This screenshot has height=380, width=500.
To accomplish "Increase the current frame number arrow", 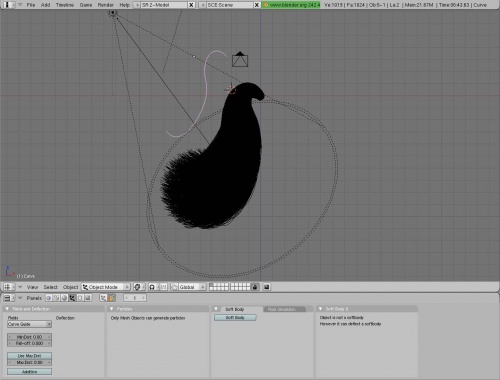I will [x=143, y=298].
